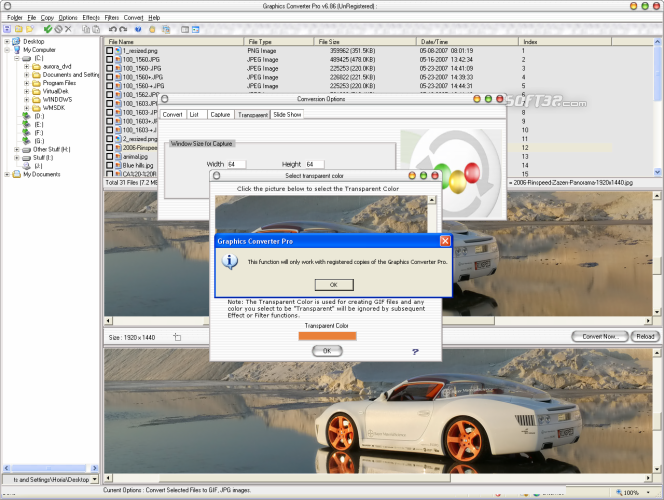The height and width of the screenshot is (500, 664).
Task: Click the question mark help icon in Select transparent color dialog
Action: (x=415, y=351)
